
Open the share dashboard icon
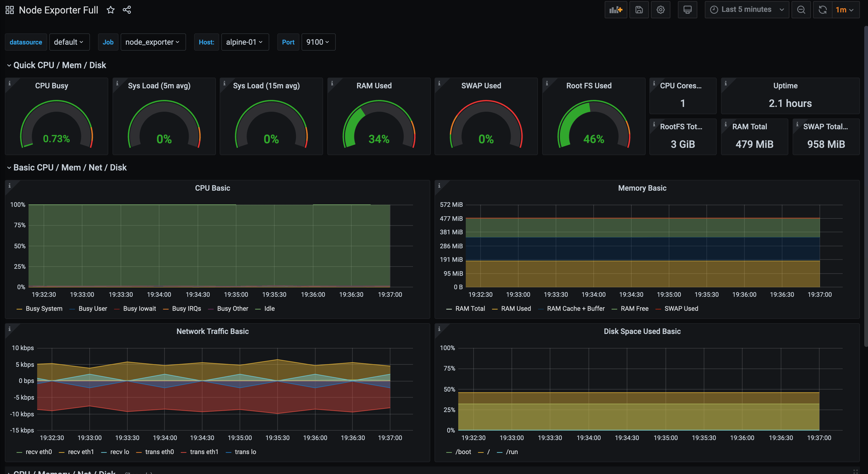(127, 9)
